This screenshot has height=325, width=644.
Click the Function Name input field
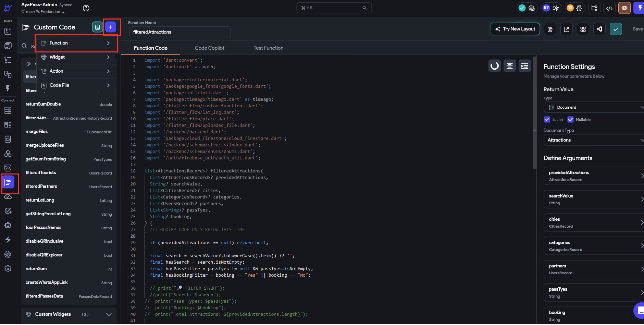[x=180, y=32]
